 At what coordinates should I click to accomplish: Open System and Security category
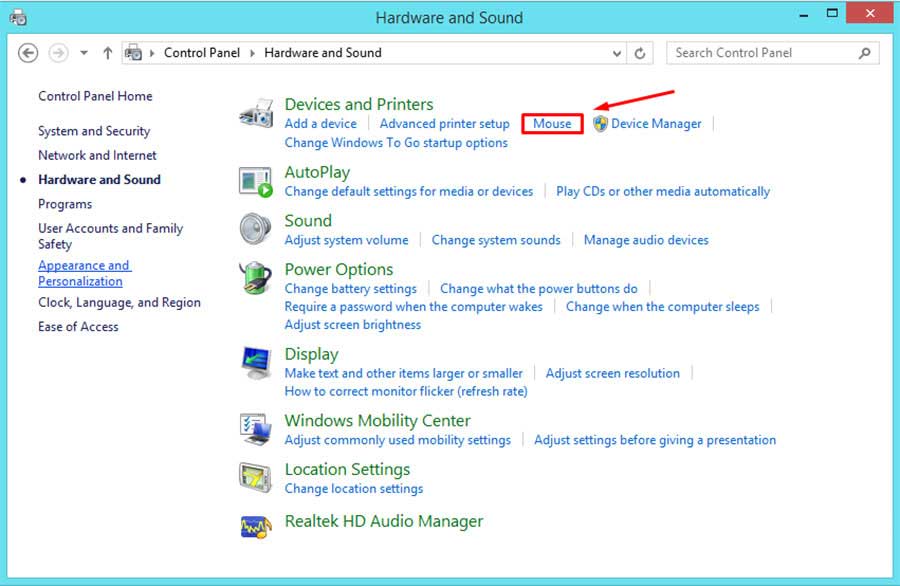tap(94, 131)
